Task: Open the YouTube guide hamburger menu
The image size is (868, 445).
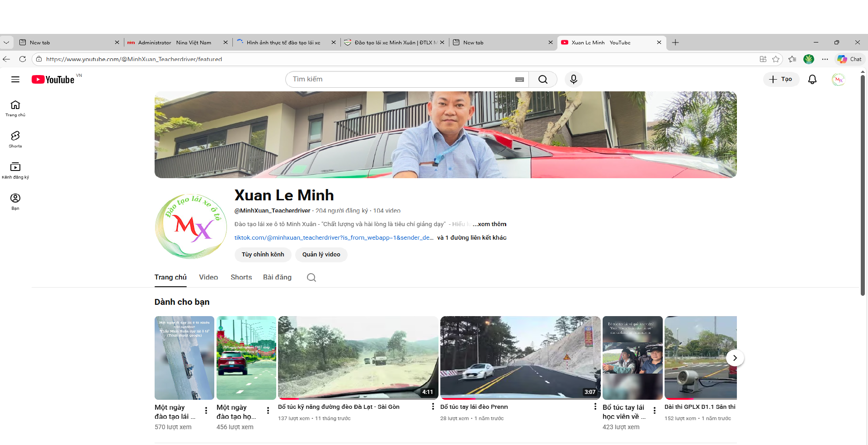Action: (15, 79)
